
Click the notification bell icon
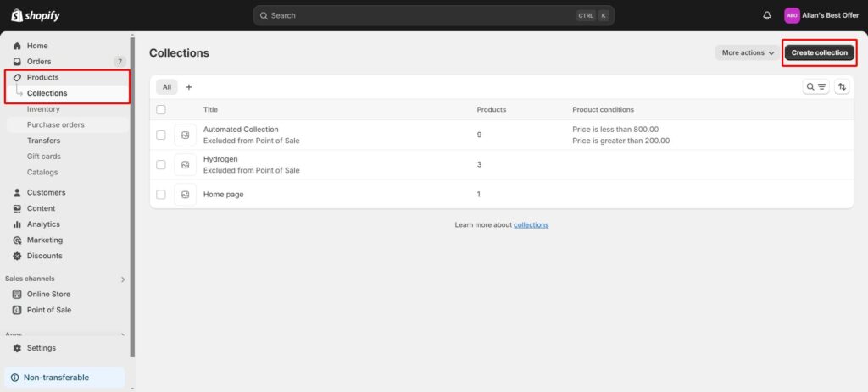coord(767,15)
